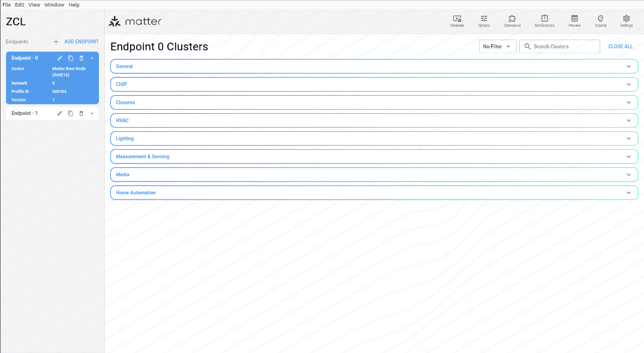Open the No Filter dropdown
This screenshot has width=644, height=353.
pyautogui.click(x=497, y=47)
